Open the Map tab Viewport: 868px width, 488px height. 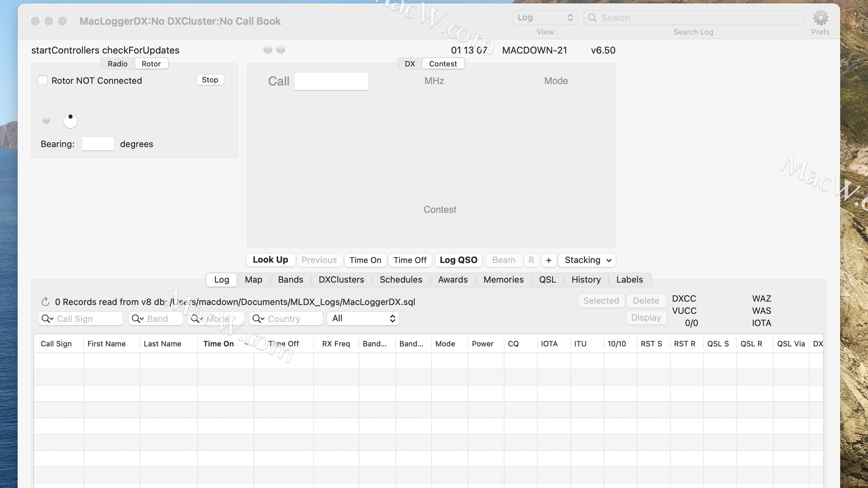click(x=253, y=280)
